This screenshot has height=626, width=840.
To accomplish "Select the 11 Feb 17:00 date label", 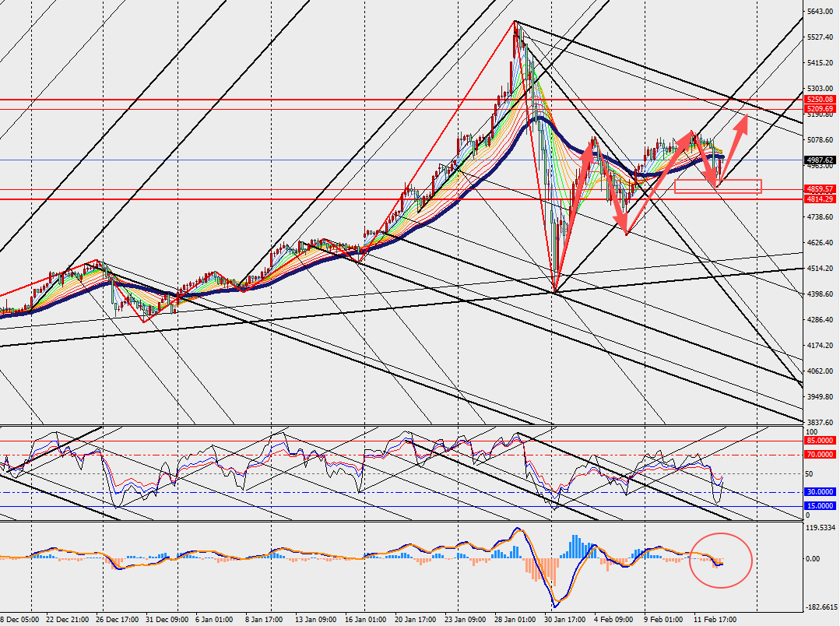I will click(715, 619).
